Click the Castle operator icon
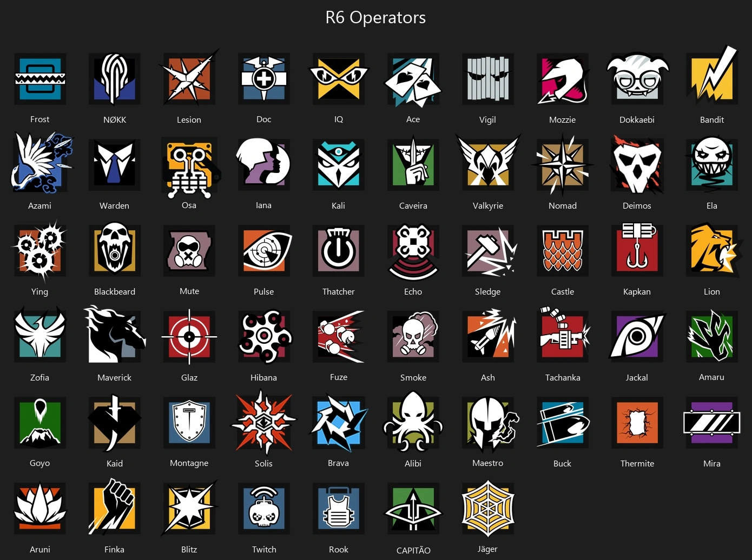Image resolution: width=752 pixels, height=560 pixels. 563,251
